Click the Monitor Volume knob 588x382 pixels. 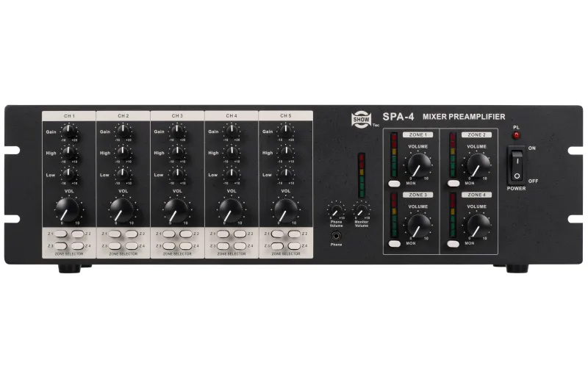(362, 210)
